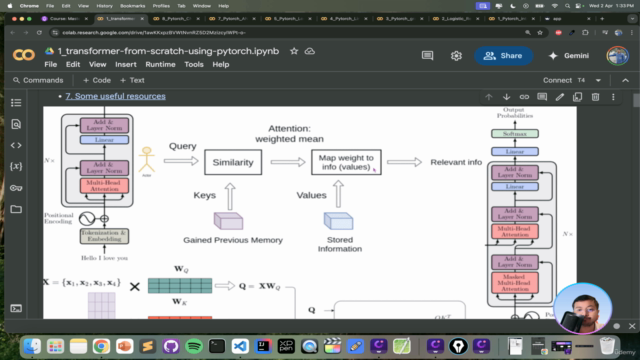Launch Spotify from the Dock
The height and width of the screenshot is (360, 640).
194,346
